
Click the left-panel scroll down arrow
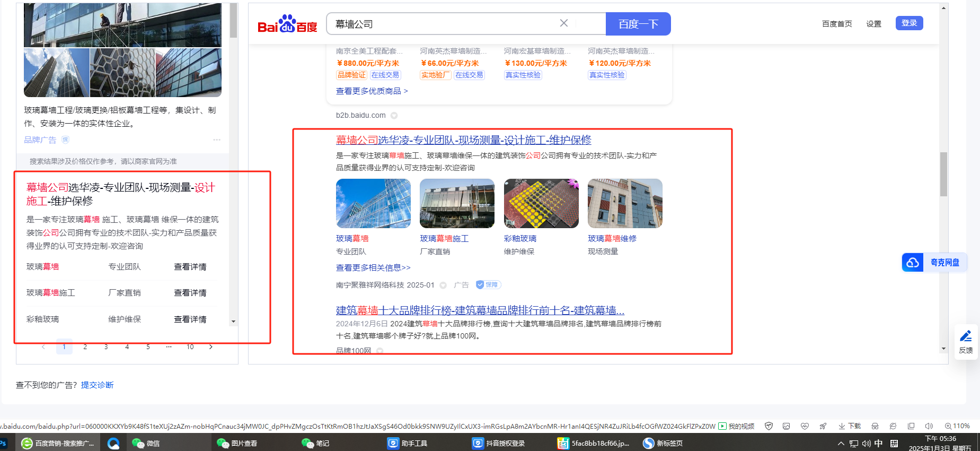click(233, 322)
